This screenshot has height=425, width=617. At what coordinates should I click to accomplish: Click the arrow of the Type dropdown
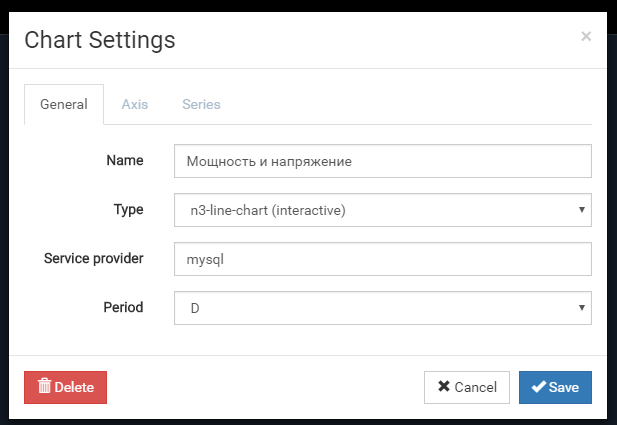[582, 210]
